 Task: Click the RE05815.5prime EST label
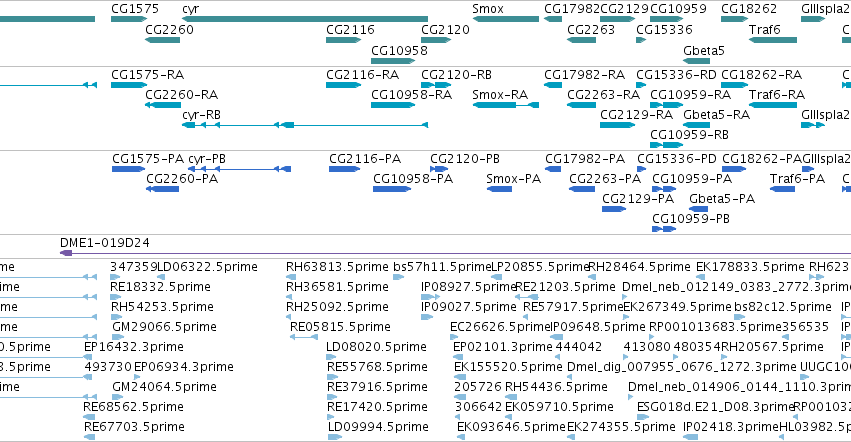click(340, 327)
